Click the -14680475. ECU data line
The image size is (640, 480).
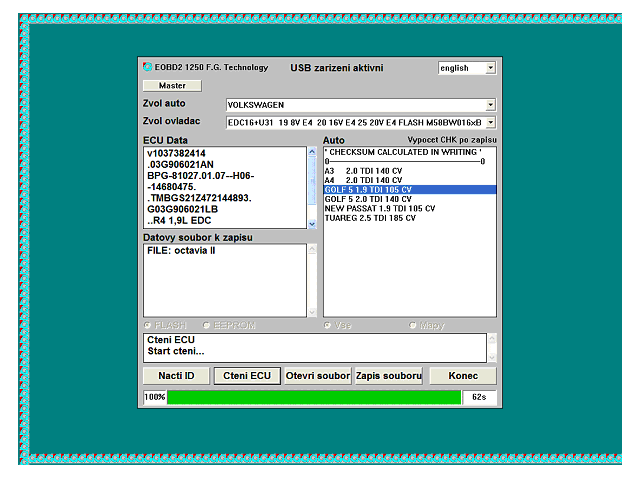coord(171,187)
